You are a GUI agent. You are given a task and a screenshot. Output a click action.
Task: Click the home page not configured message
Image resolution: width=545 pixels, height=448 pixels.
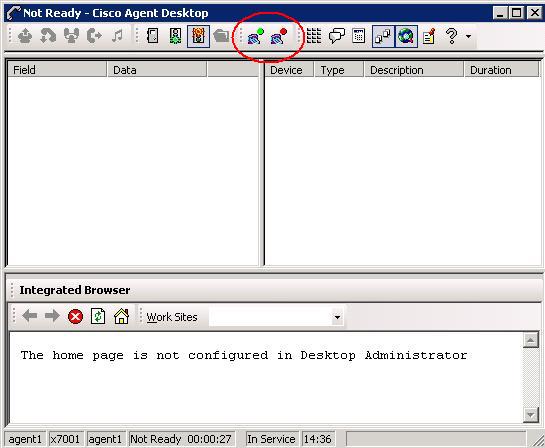(244, 355)
